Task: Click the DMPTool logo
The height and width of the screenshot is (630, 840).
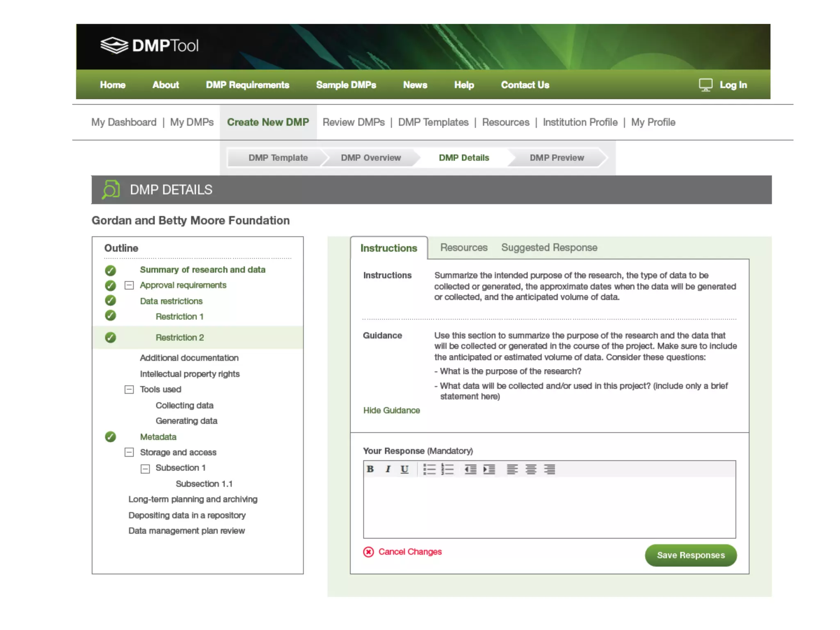Action: (149, 46)
